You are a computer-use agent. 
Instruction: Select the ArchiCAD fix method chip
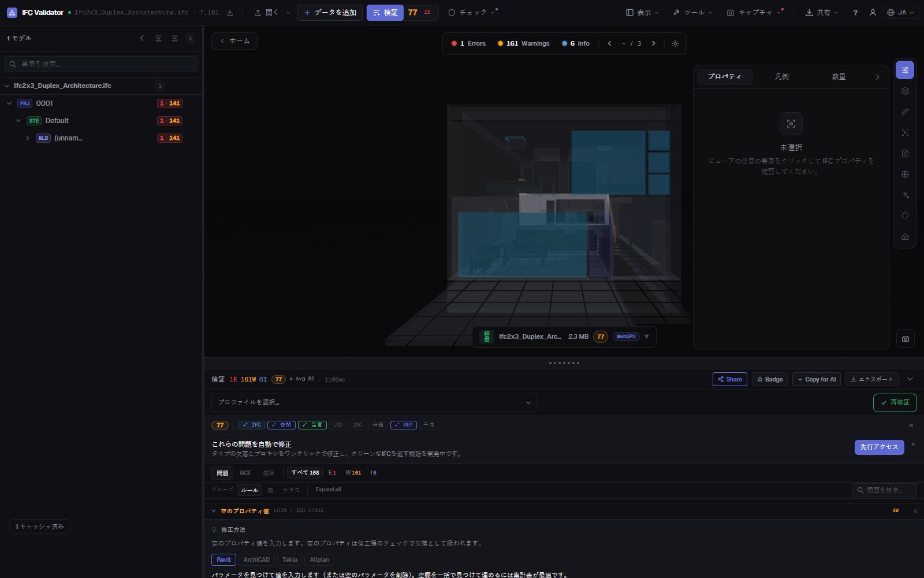(x=256, y=560)
